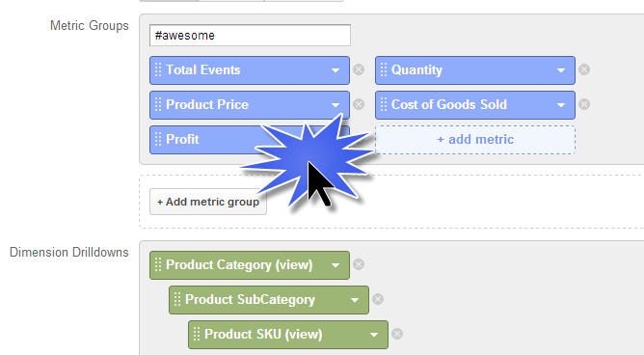Remove the Product Price metric
The width and height of the screenshot is (644, 355).
(359, 104)
